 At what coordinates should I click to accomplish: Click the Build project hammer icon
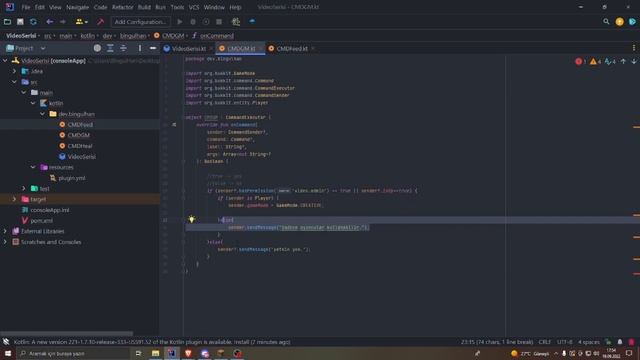[100, 22]
